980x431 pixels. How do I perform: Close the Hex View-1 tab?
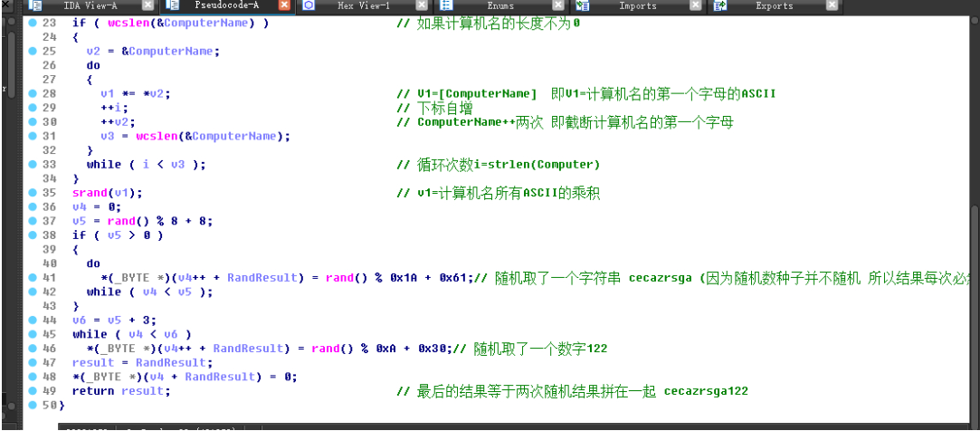tap(421, 5)
